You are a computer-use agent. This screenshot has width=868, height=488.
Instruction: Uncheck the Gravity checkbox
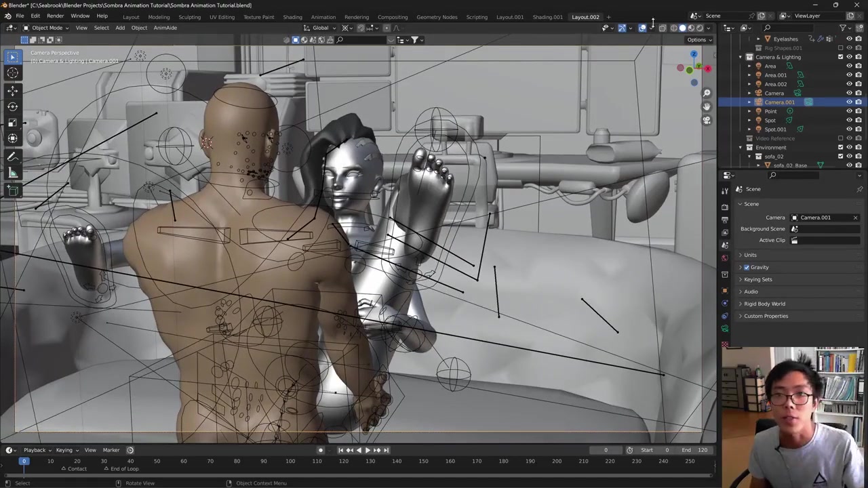pyautogui.click(x=747, y=267)
